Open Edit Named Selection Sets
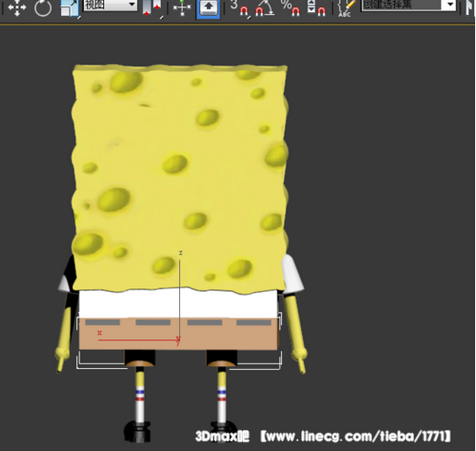The image size is (476, 451). click(x=347, y=8)
